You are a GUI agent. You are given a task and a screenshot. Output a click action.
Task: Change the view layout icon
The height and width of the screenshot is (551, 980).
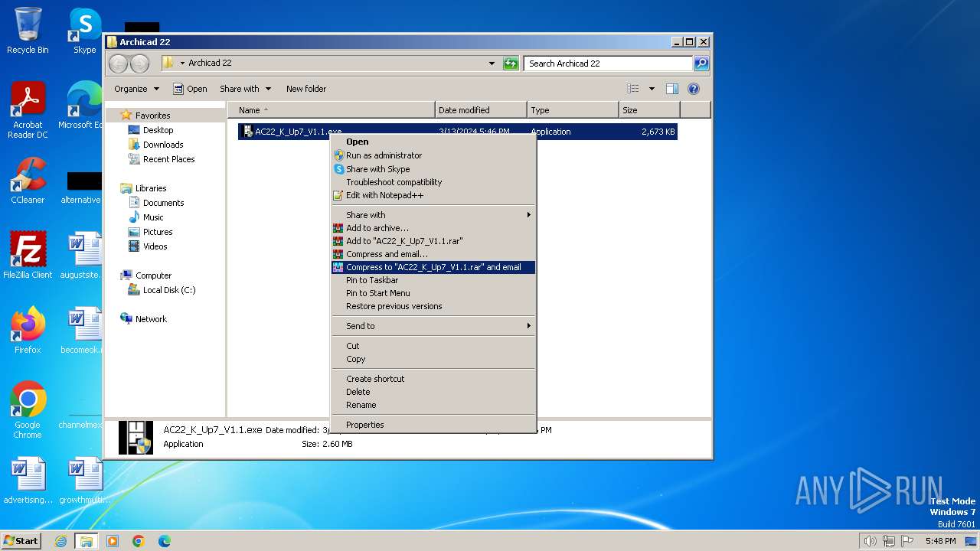[633, 89]
